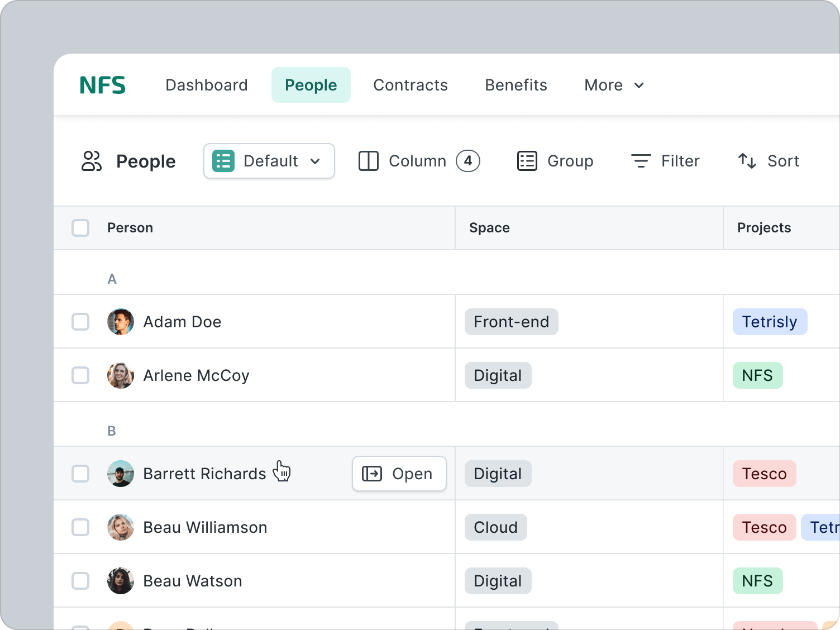Click the Sort arrows icon

pyautogui.click(x=747, y=161)
